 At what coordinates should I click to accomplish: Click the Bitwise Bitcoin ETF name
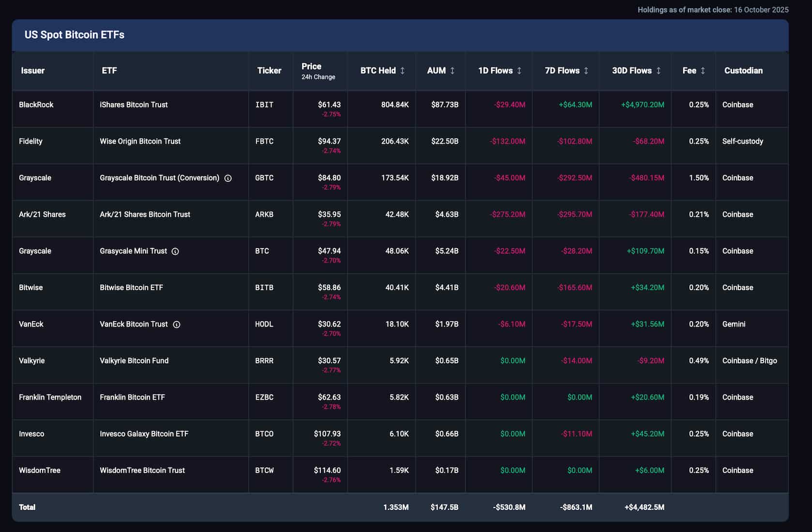tap(131, 288)
